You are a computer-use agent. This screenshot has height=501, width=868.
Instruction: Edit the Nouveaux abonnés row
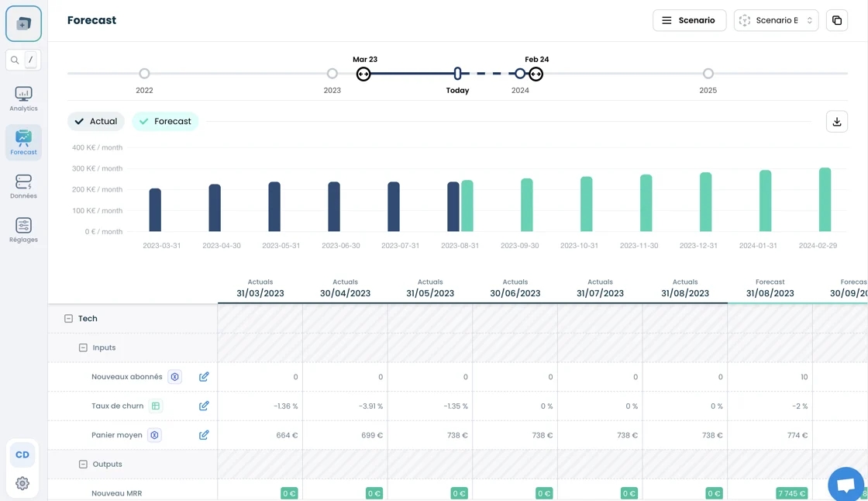[x=204, y=377]
